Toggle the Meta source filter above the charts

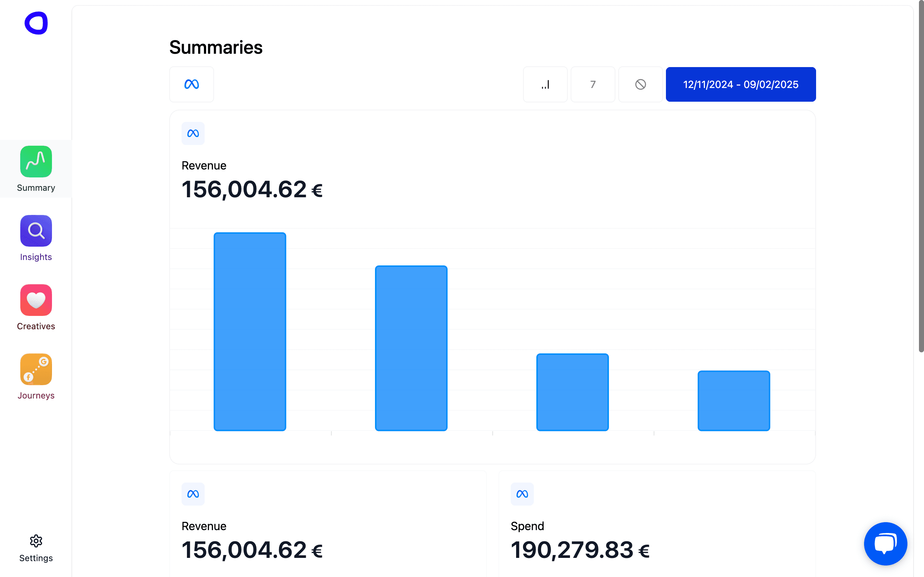click(x=191, y=84)
